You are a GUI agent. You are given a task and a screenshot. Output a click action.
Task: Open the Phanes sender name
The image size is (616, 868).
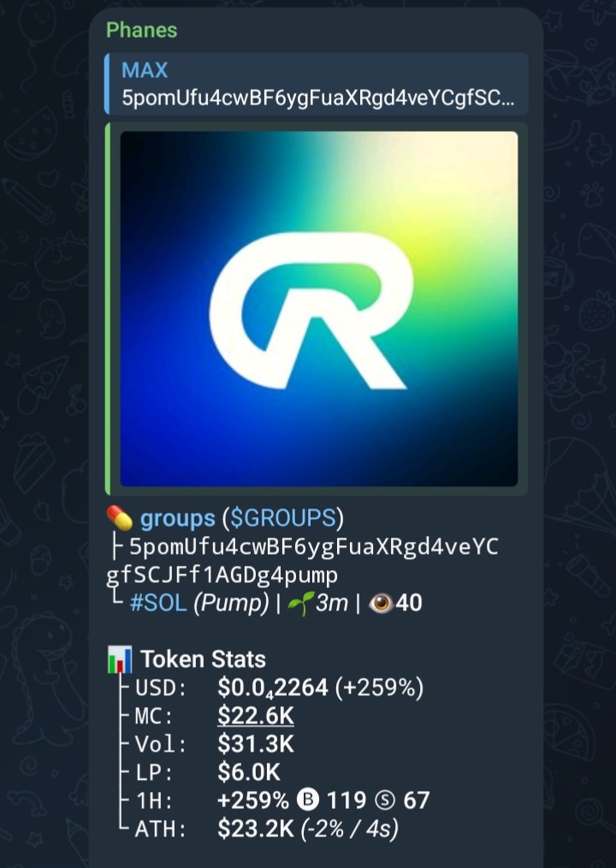point(142,30)
